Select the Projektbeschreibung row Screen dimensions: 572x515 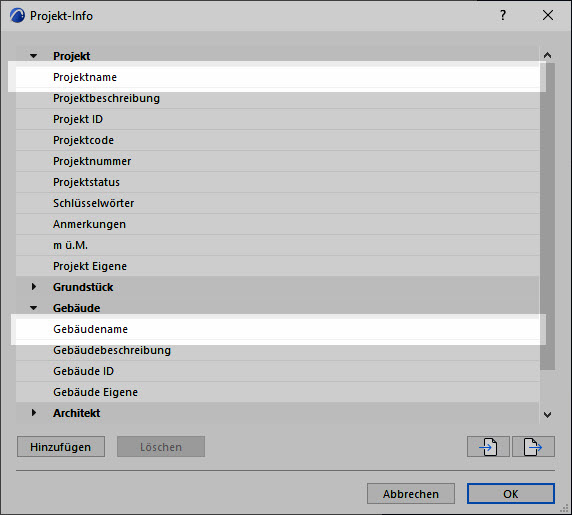point(278,98)
